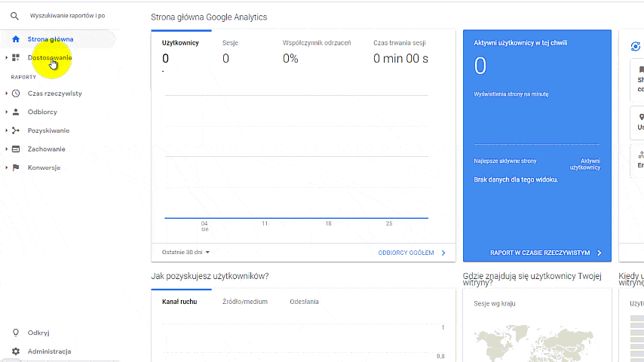Viewport: 644px width, 362px height.
Task: Click 'Brak danych dla tego widoku.' text
Action: 516,179
